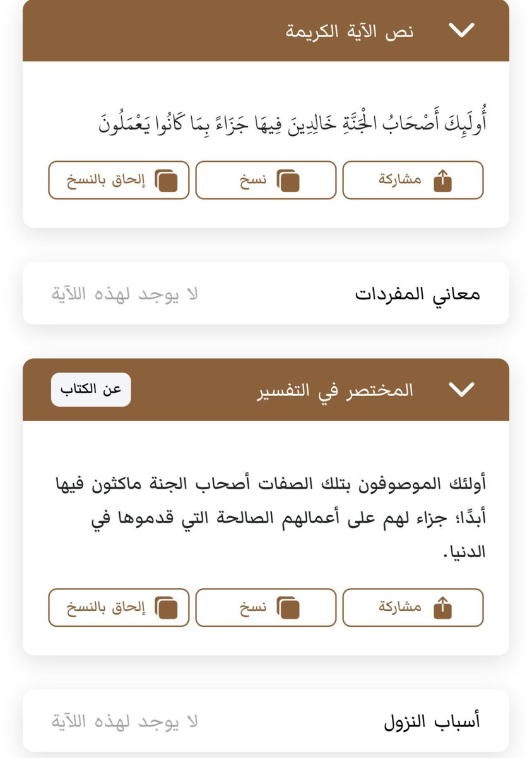Select the أسباب النزول row

tap(266, 721)
